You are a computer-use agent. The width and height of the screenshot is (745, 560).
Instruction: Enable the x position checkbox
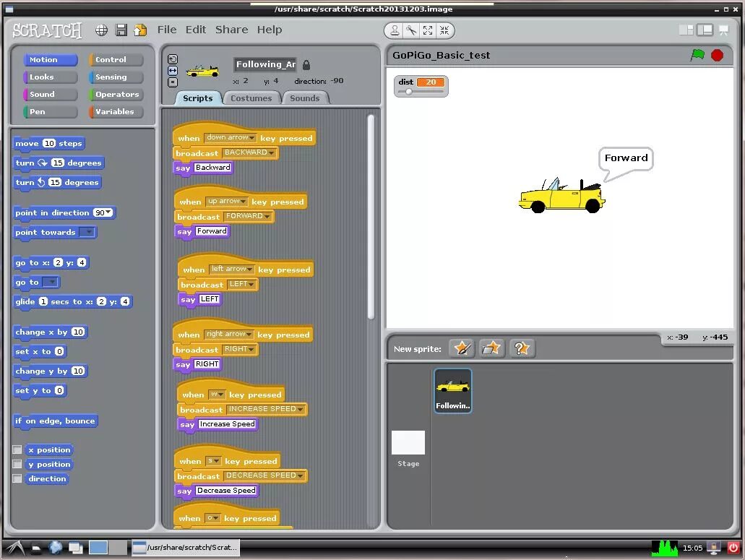coord(17,449)
